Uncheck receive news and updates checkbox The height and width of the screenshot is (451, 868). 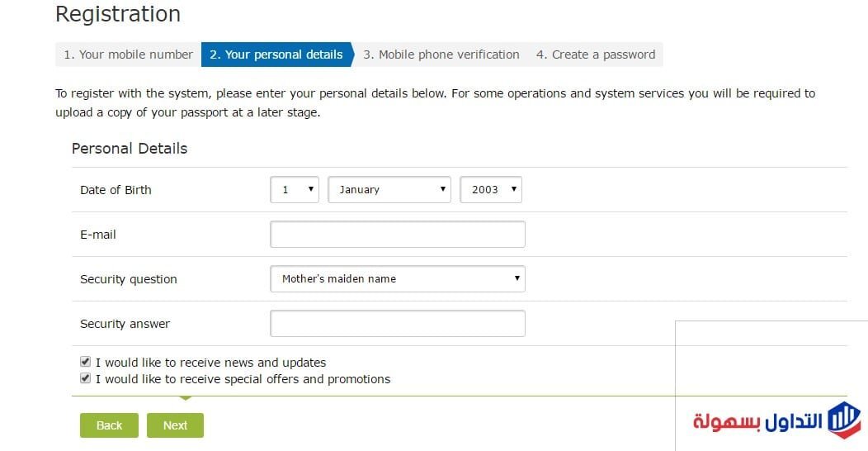tap(85, 362)
